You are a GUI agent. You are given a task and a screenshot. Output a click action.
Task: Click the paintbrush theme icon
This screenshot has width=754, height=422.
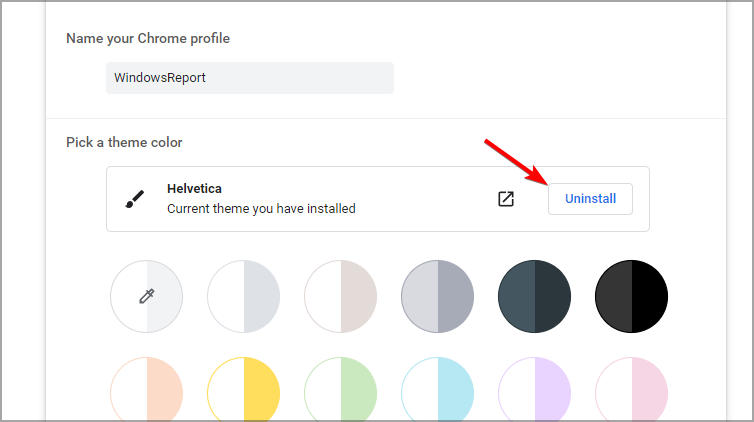tap(135, 199)
